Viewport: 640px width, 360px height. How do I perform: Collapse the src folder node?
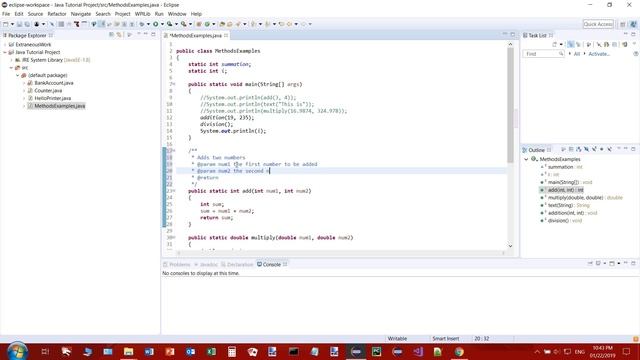tap(11, 68)
